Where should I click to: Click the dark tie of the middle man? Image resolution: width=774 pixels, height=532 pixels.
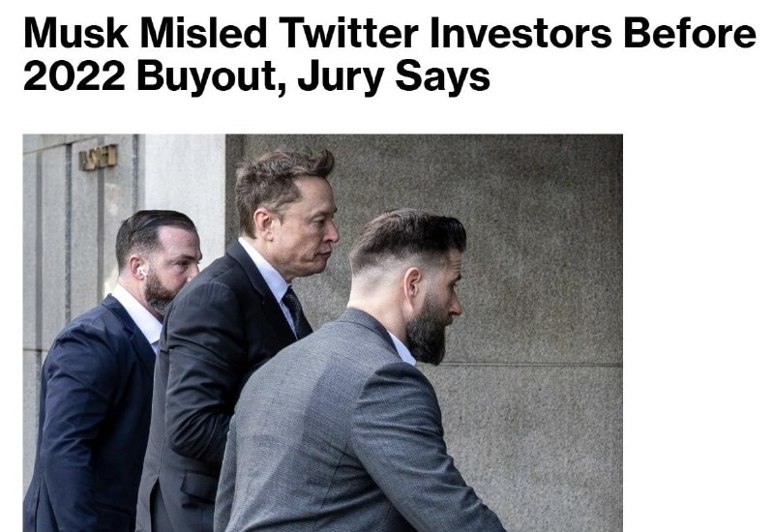[x=294, y=311]
